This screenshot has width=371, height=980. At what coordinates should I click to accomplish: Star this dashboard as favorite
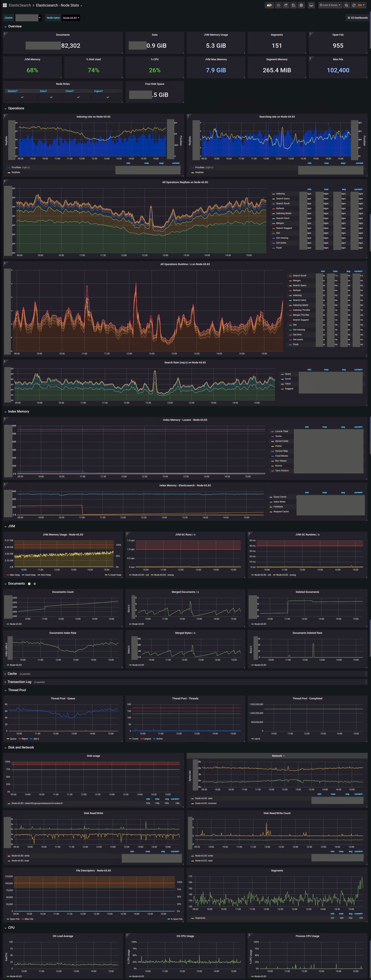click(x=279, y=5)
